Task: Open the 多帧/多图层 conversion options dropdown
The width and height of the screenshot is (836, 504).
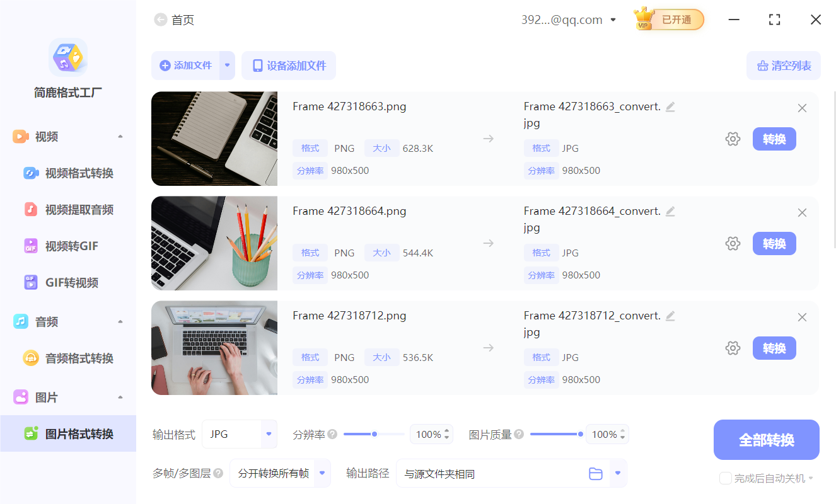Action: [x=280, y=473]
